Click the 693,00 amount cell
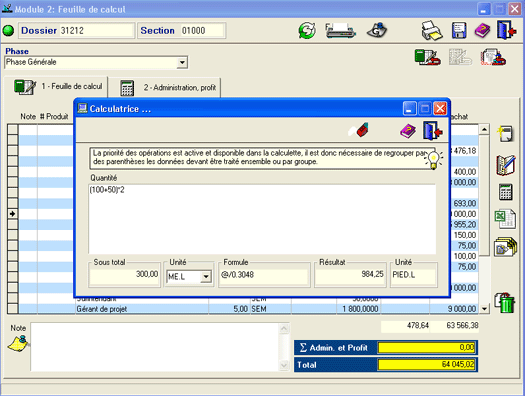 (464, 203)
